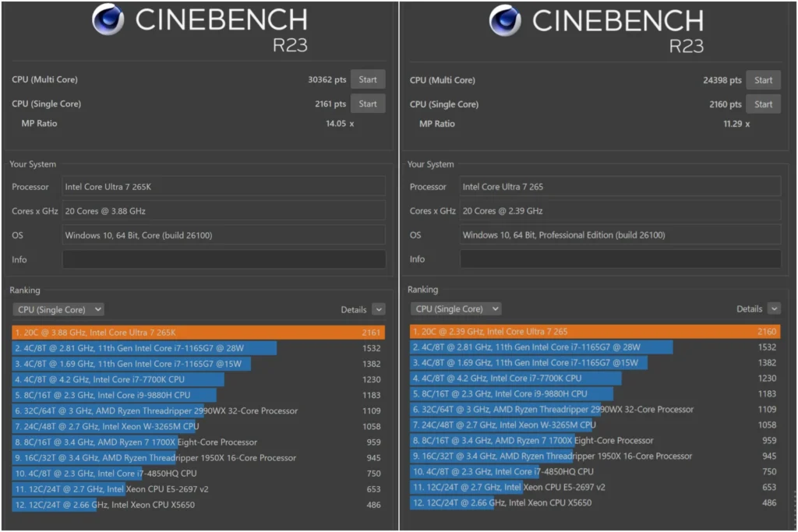The height and width of the screenshot is (532, 798).
Task: Select i7-1165G7 @ 28W row in left ranking
Action: (x=199, y=348)
